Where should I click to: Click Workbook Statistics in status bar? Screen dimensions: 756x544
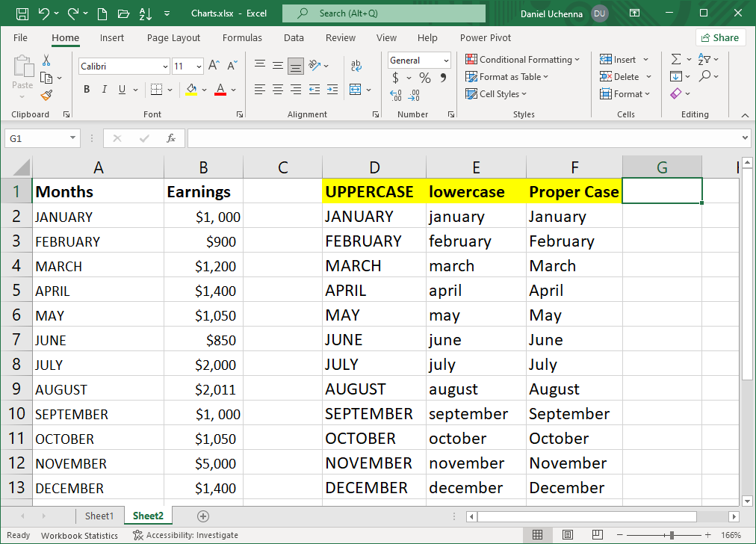coord(79,535)
